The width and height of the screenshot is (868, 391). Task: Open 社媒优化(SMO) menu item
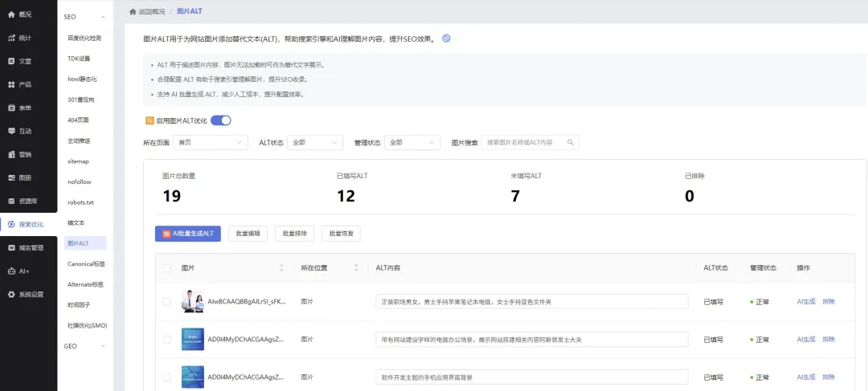coord(87,325)
